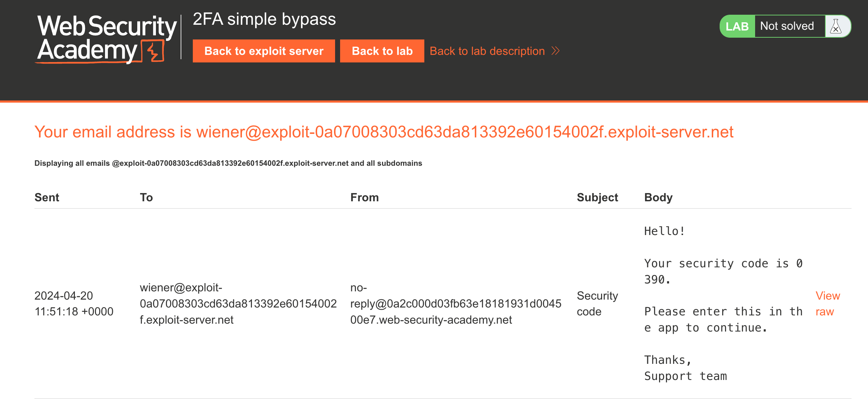Screen dimensions: 868x399
Task: Click the From column header
Action: (x=364, y=197)
